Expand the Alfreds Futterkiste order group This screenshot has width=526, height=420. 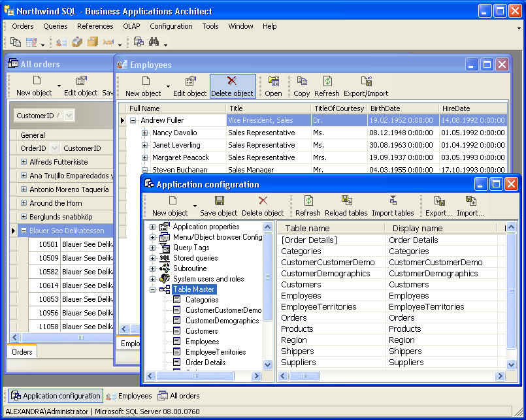24,162
